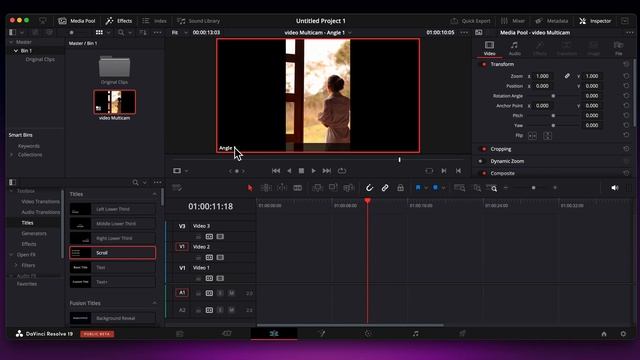Viewport: 640px width, 360px height.
Task: Toggle the Dynamic Zoom enable switch
Action: (x=481, y=161)
